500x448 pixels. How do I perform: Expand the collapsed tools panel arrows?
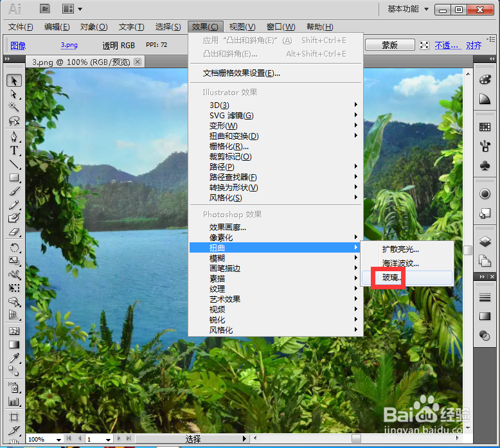coord(8,59)
